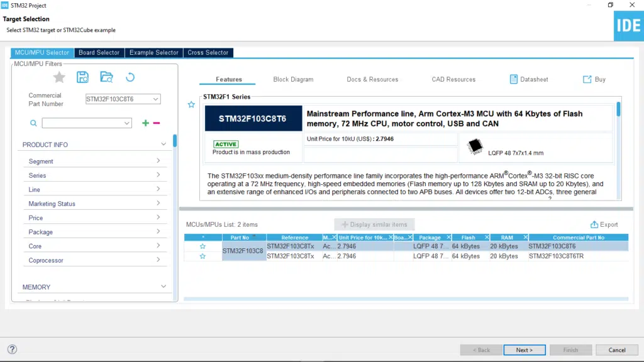Expand the Price filter
This screenshot has width=644, height=362.
pyautogui.click(x=158, y=217)
